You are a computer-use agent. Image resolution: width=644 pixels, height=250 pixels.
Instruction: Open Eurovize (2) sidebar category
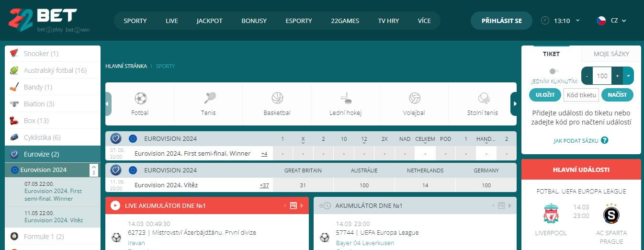pyautogui.click(x=53, y=154)
